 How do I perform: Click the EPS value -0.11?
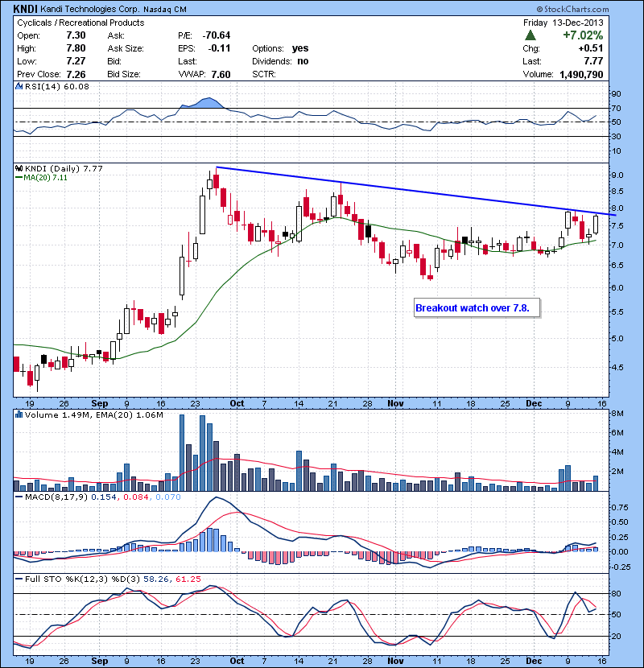coord(219,48)
